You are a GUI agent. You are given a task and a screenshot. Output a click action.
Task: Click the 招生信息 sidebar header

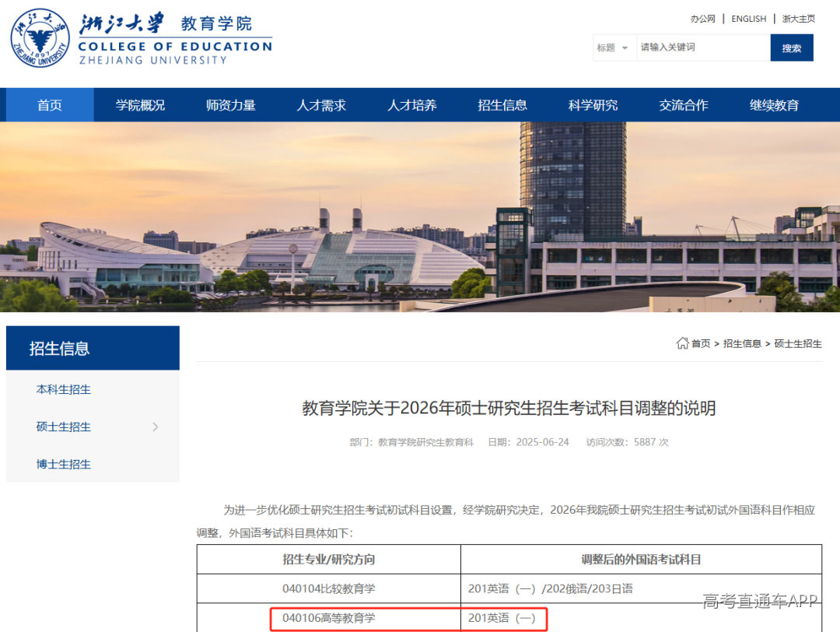[x=93, y=348]
